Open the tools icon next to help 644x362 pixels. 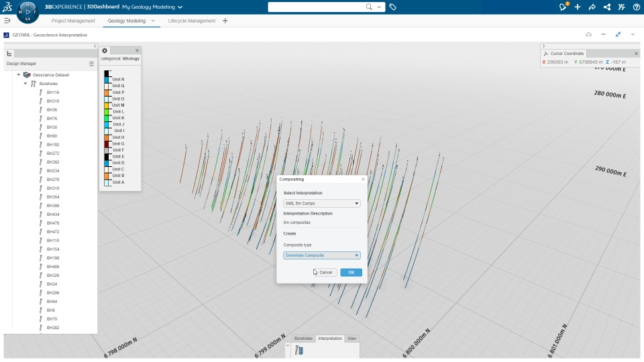pos(621,7)
